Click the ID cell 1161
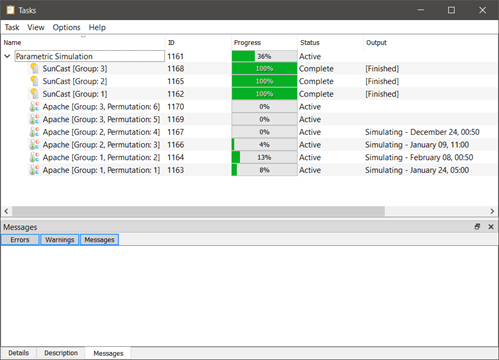This screenshot has width=499, height=360. (x=175, y=56)
